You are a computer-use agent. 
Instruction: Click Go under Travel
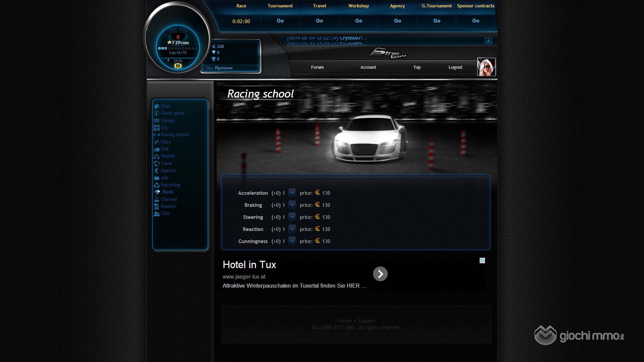319,21
